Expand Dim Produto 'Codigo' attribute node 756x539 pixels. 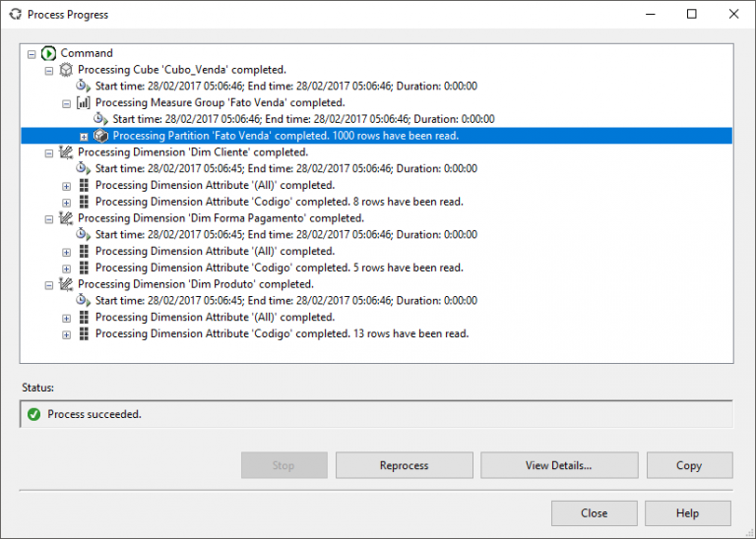(x=67, y=334)
